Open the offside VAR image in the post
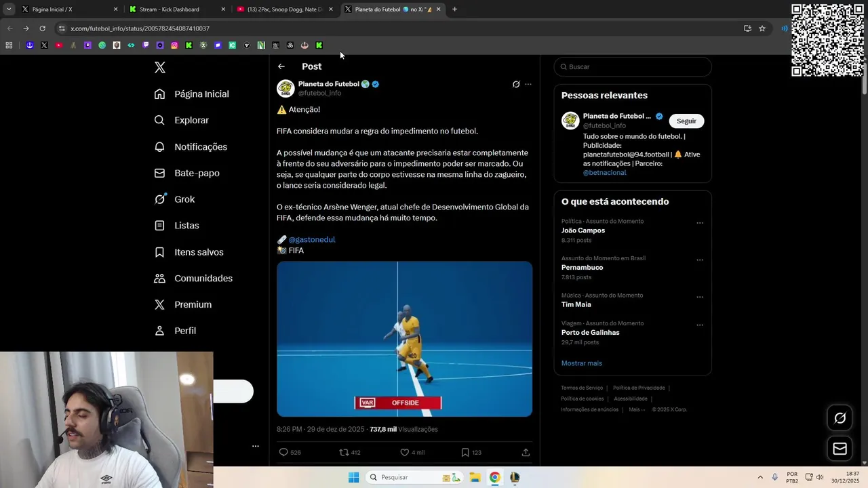The width and height of the screenshot is (868, 488). [x=404, y=339]
